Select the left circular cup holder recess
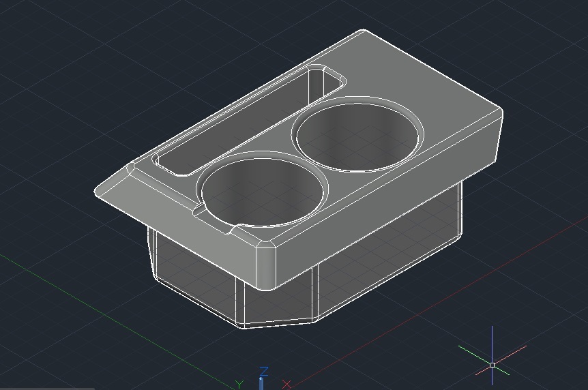The height and width of the screenshot is (390, 588). tap(262, 190)
